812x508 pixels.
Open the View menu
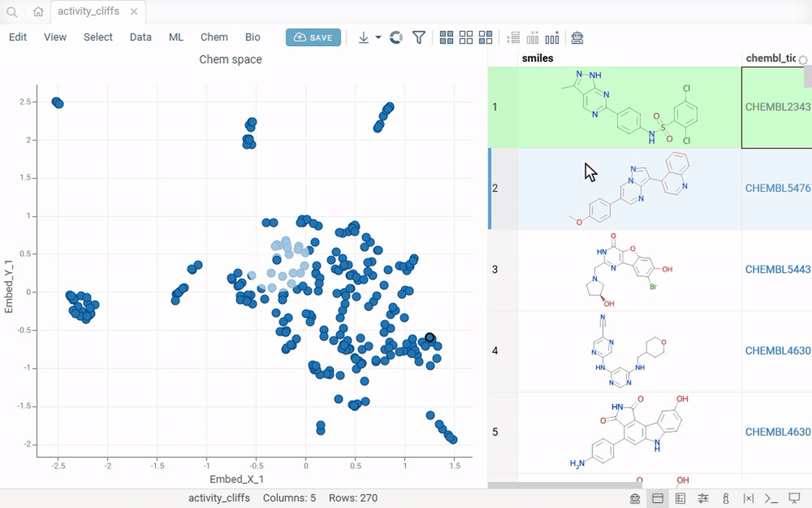tap(55, 37)
